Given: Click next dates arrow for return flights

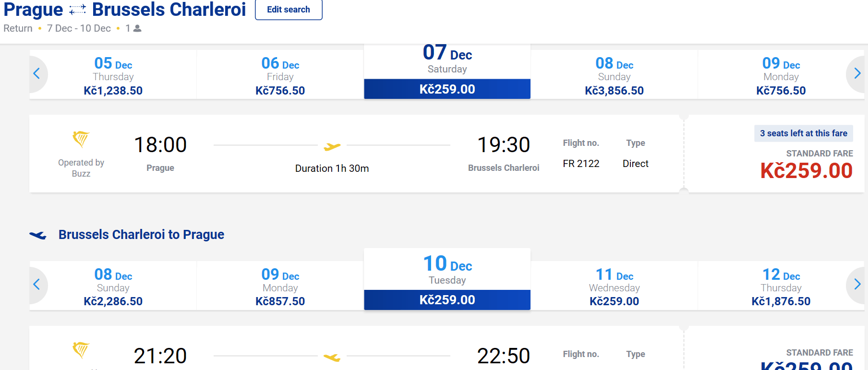Looking at the screenshot, I should [x=857, y=285].
